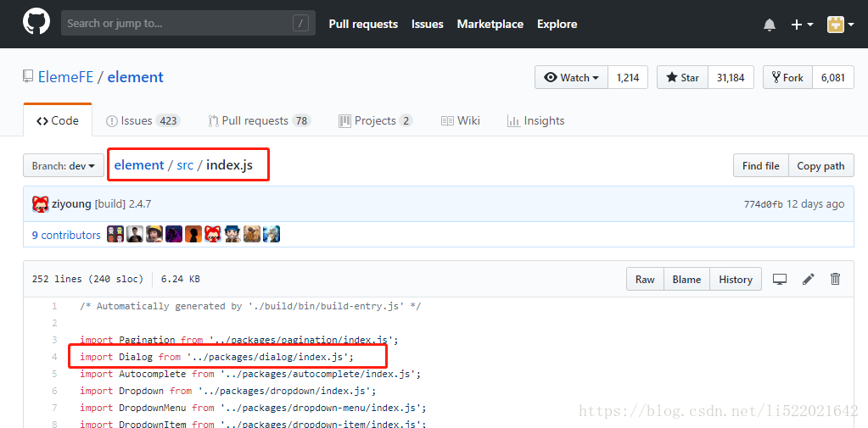Image resolution: width=868 pixels, height=428 pixels.
Task: Click the first contributor avatar
Action: [115, 235]
